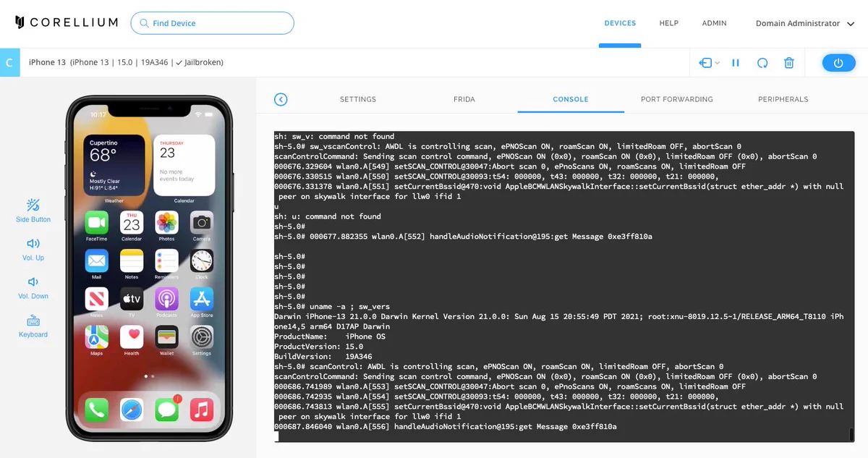Click the Vol. Down control

pos(33,287)
